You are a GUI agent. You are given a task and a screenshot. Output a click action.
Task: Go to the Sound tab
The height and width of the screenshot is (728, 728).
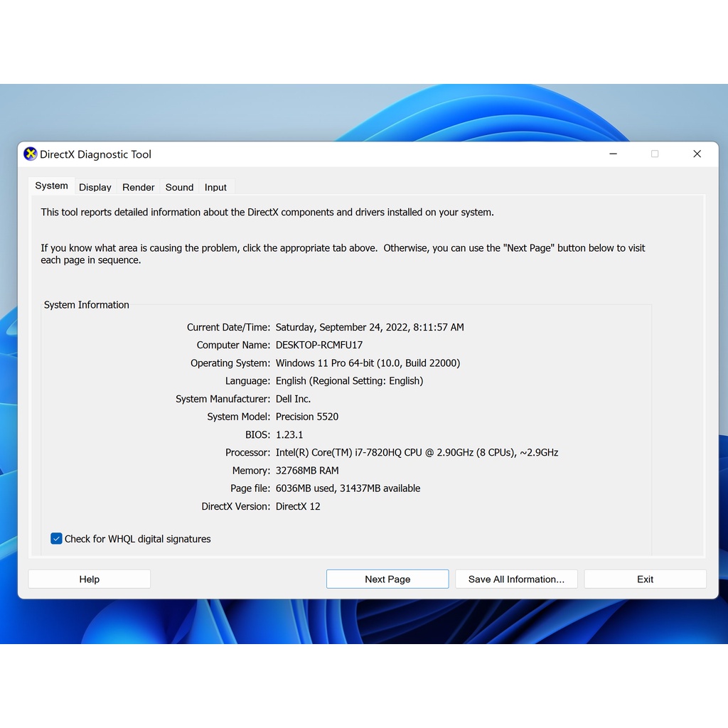click(x=179, y=188)
